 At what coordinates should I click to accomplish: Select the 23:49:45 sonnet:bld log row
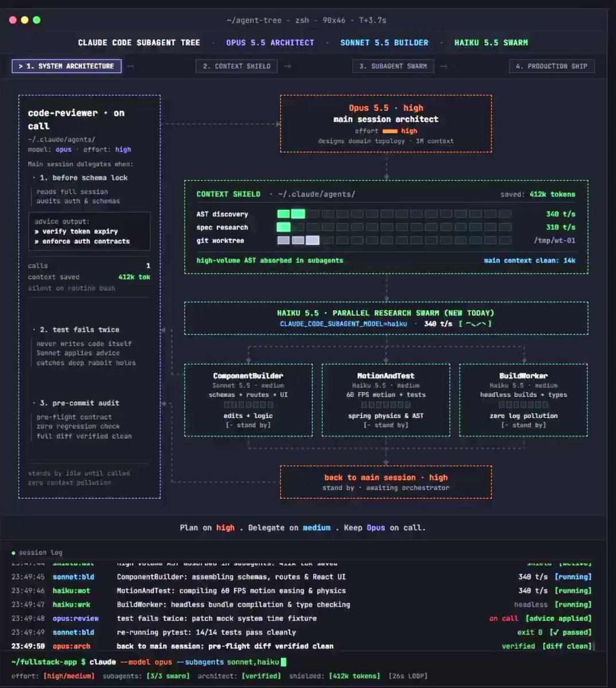301,577
